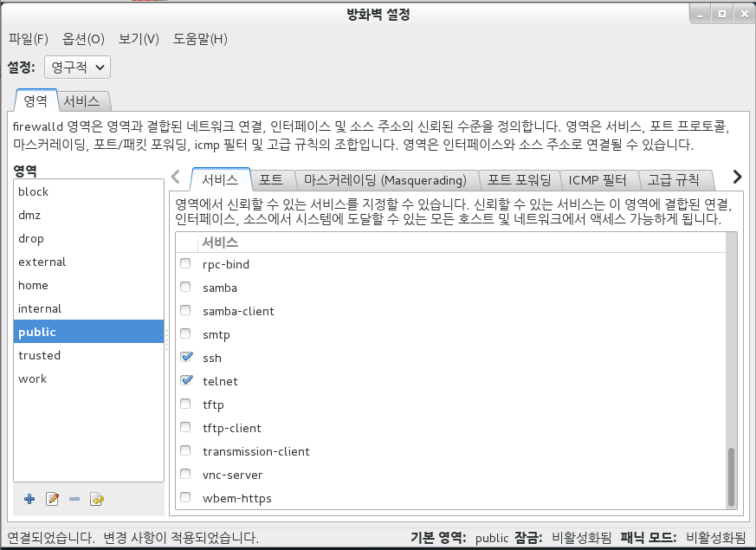Image resolution: width=756 pixels, height=550 pixels.
Task: Maximize the 방화벽 설정 window
Action: (x=721, y=14)
